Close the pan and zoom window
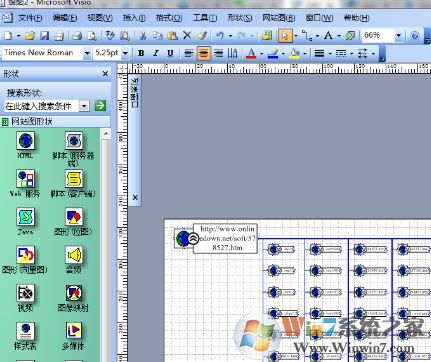The image size is (431, 362). pos(135,197)
